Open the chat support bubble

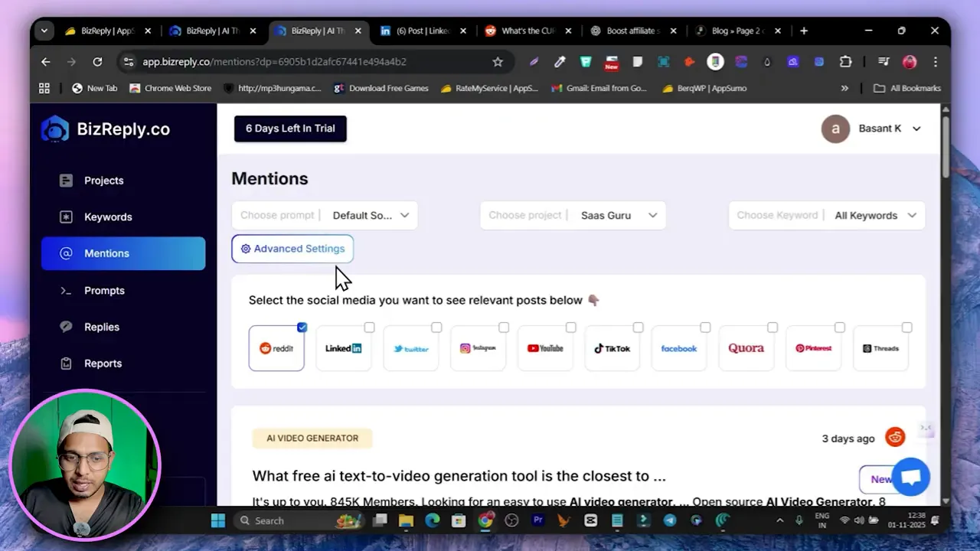pyautogui.click(x=910, y=477)
